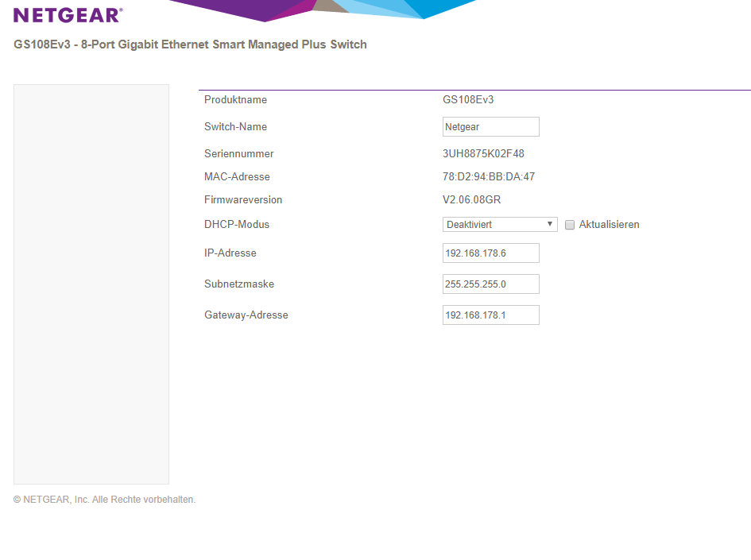Focus the Switch-Name text field

click(490, 127)
